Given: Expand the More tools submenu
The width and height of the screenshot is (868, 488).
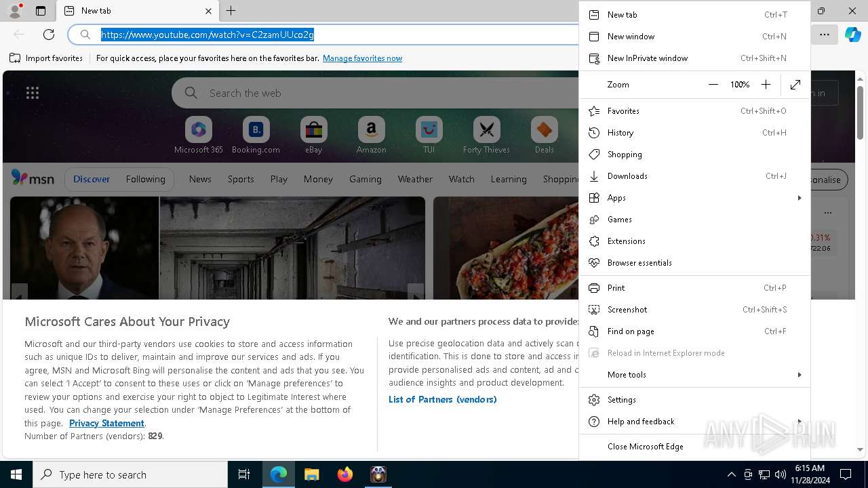Looking at the screenshot, I should coord(694,375).
